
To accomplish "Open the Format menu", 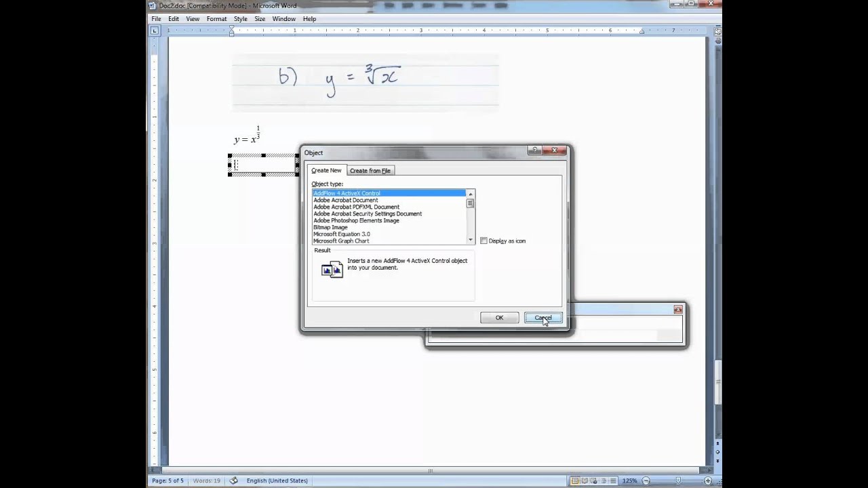I will [216, 19].
